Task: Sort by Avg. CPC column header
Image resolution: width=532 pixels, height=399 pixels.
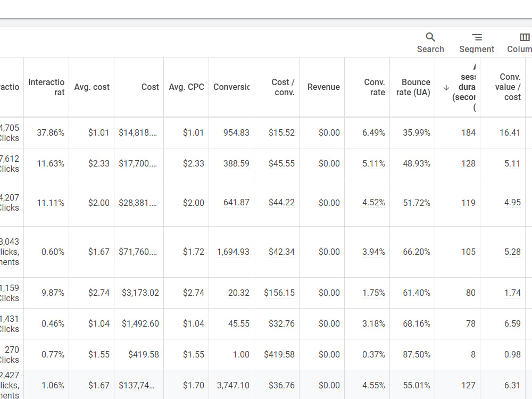Action: 186,87
